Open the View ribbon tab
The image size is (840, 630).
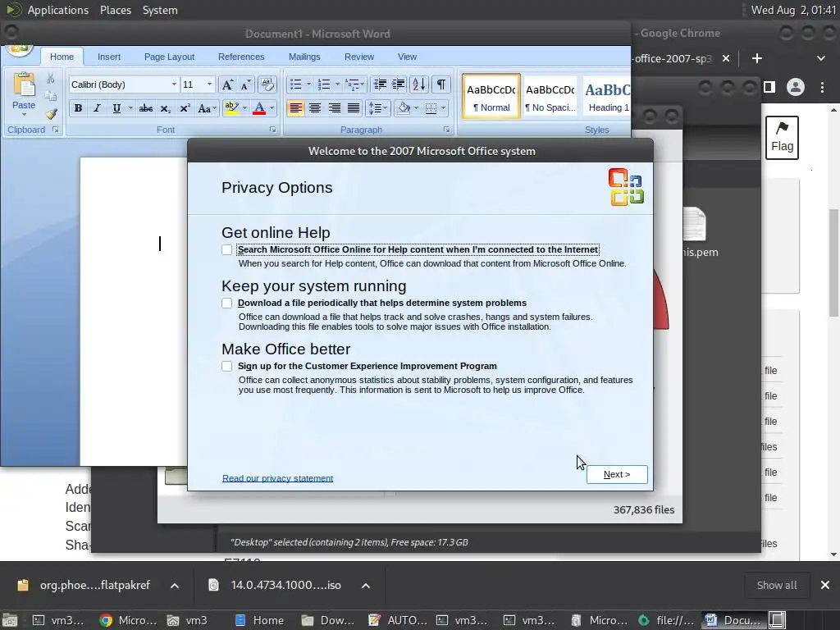[x=407, y=57]
